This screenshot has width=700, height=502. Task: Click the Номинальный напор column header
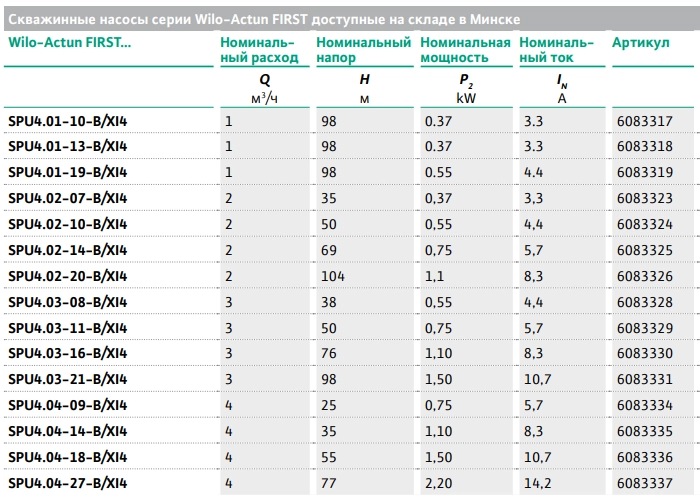point(363,51)
